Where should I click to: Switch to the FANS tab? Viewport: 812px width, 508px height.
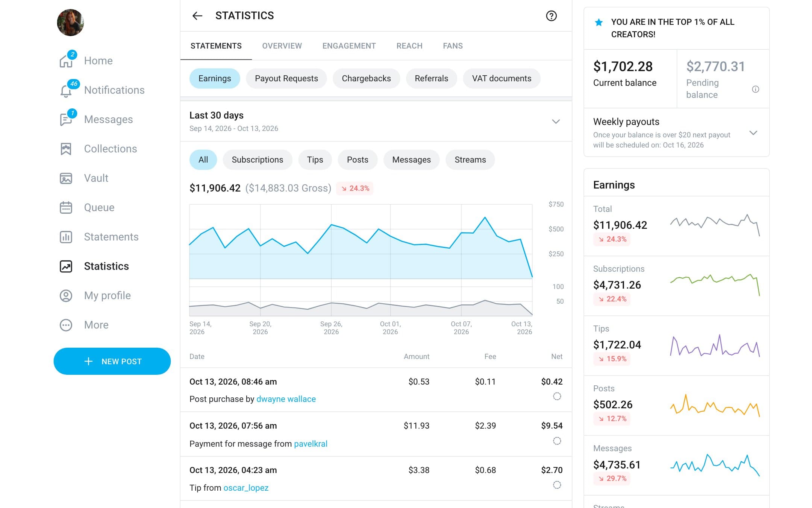click(x=453, y=46)
